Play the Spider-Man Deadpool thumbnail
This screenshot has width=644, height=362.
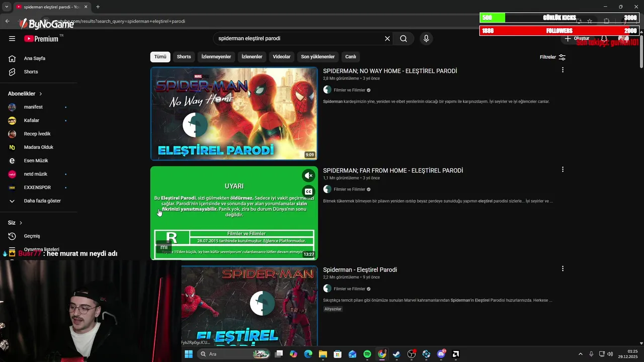point(250,306)
